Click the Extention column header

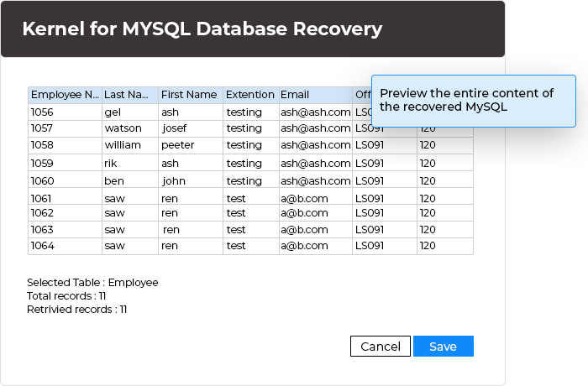pyautogui.click(x=251, y=95)
